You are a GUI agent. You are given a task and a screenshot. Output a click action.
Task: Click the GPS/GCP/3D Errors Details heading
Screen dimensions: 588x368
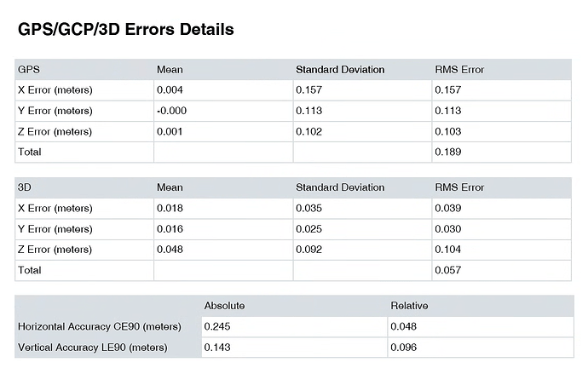tap(125, 29)
